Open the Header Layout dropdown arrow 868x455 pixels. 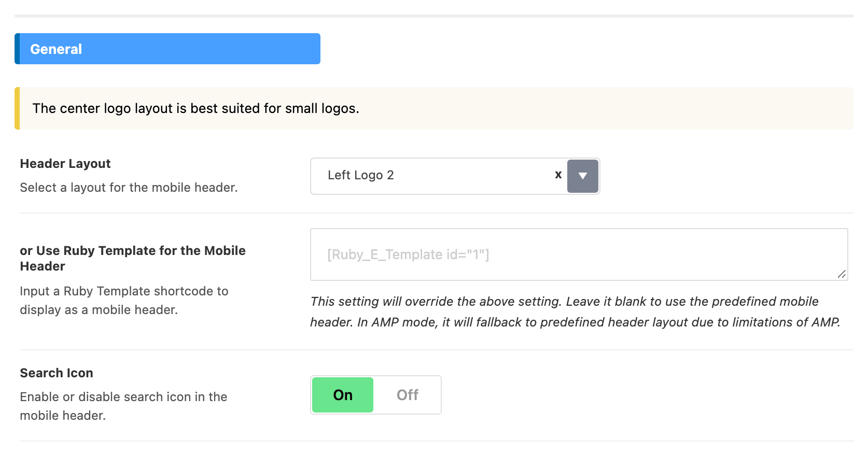pos(583,176)
